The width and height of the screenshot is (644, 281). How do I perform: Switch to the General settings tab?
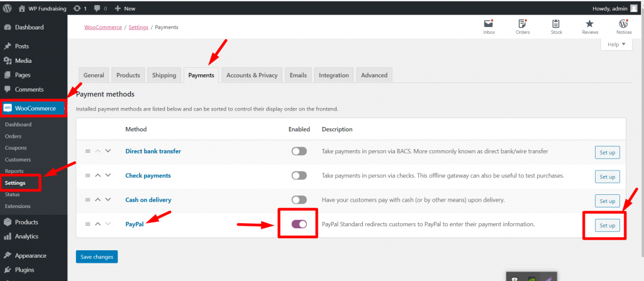tap(94, 75)
